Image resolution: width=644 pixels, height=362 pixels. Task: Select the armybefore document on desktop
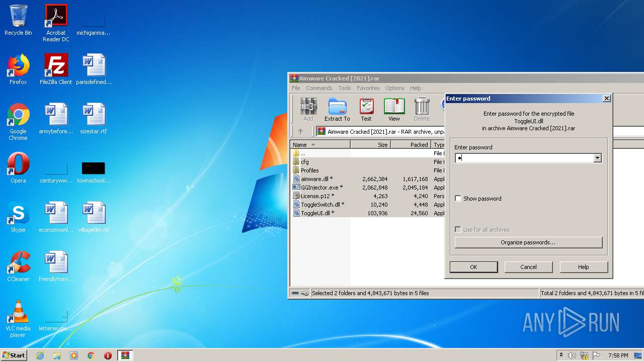tap(56, 119)
